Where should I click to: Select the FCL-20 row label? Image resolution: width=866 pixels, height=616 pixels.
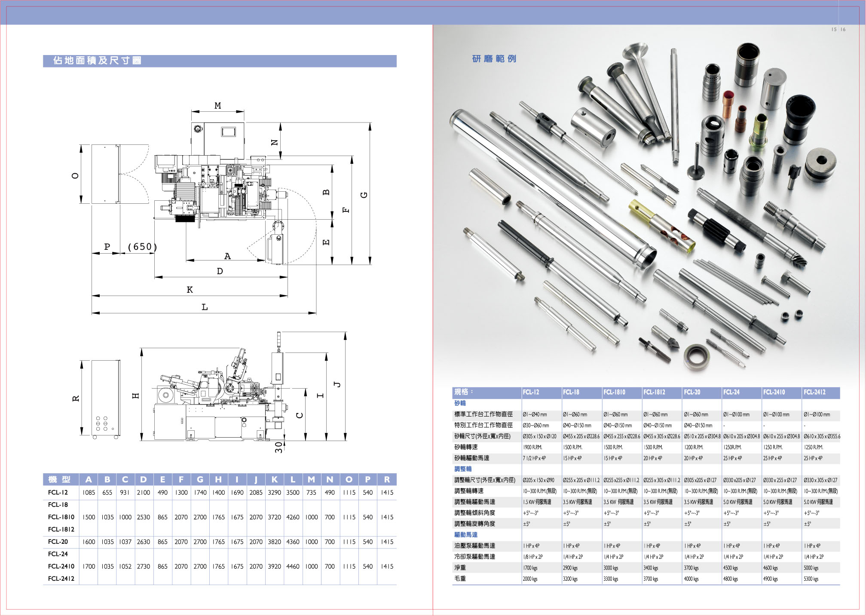(58, 542)
